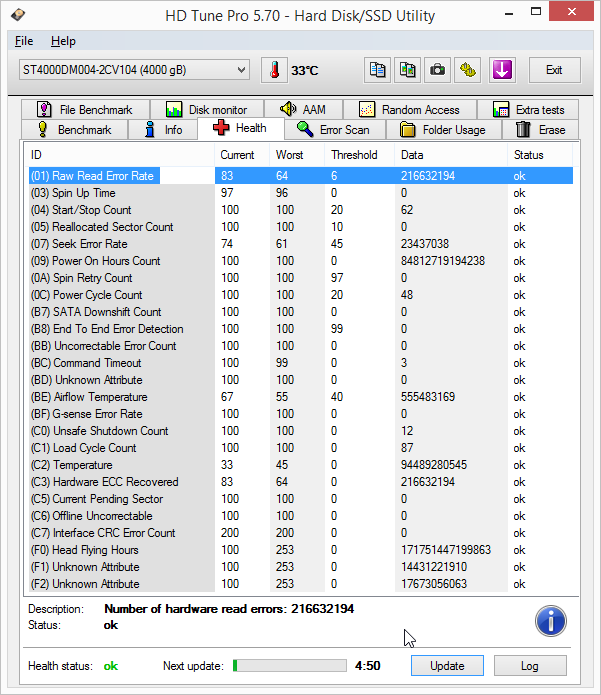Select the Spin Up Time row
Image resolution: width=601 pixels, height=695 pixels.
[301, 193]
